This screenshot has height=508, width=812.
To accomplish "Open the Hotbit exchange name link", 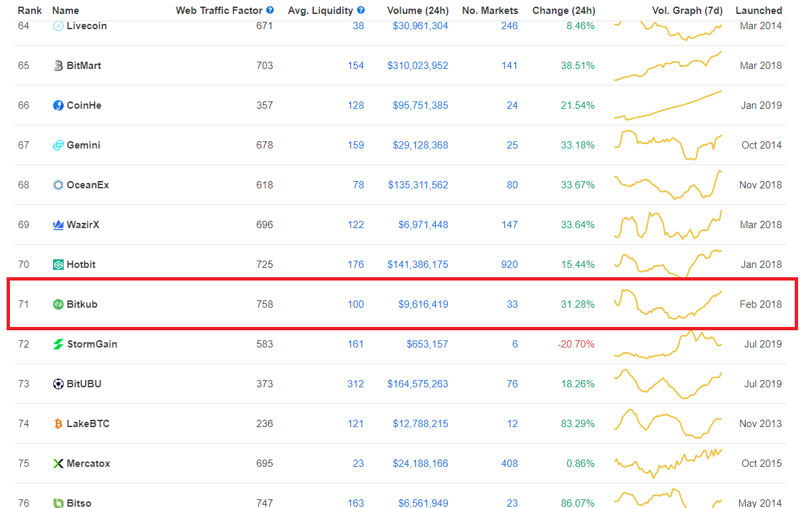I will [81, 265].
